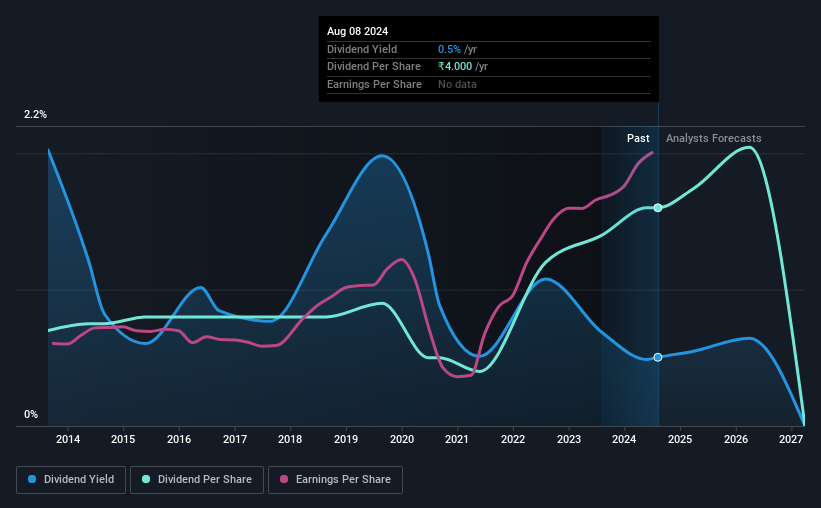Click the 2026 x-axis label

(x=736, y=439)
